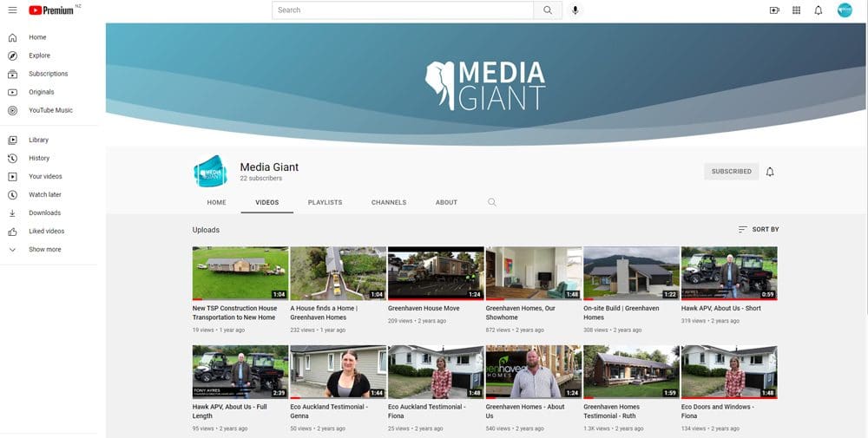Image resolution: width=868 pixels, height=438 pixels.
Task: Click the Library sidebar icon
Action: tap(12, 141)
